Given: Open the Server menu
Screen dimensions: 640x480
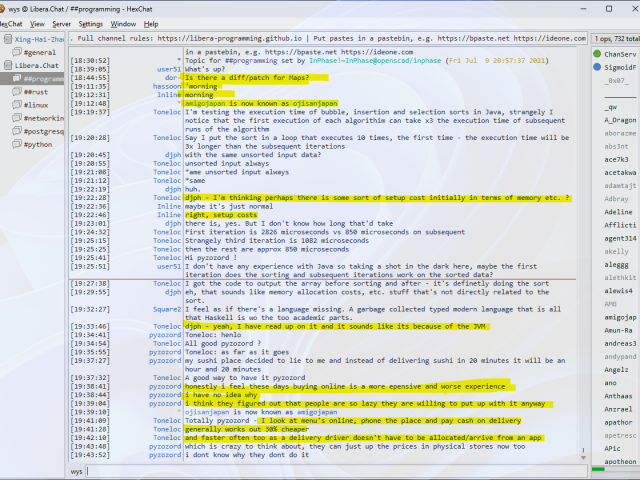Looking at the screenshot, I should pyautogui.click(x=61, y=23).
